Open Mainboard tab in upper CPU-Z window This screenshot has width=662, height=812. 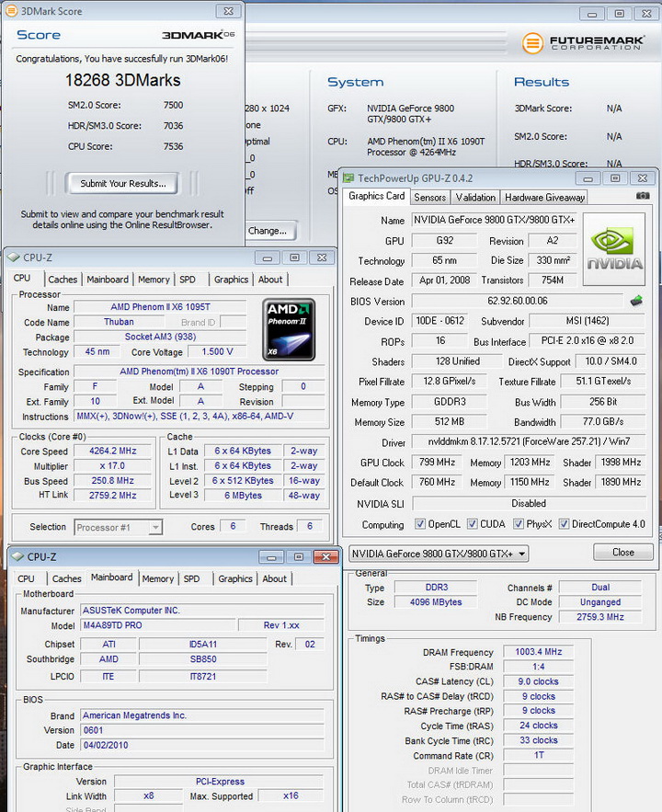pos(108,280)
